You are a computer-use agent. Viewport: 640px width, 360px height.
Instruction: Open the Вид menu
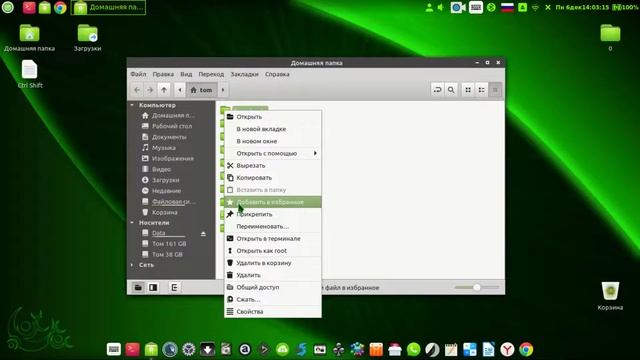(x=186, y=74)
